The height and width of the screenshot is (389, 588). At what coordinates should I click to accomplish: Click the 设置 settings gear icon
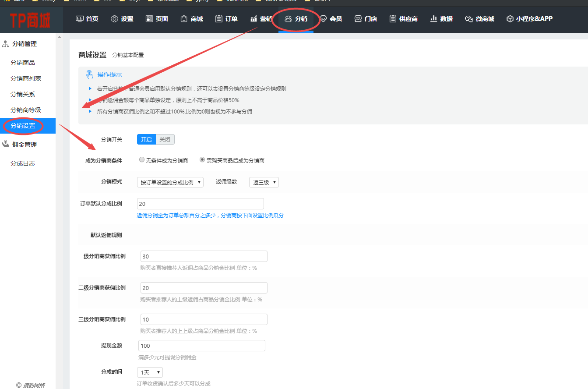[x=115, y=19]
